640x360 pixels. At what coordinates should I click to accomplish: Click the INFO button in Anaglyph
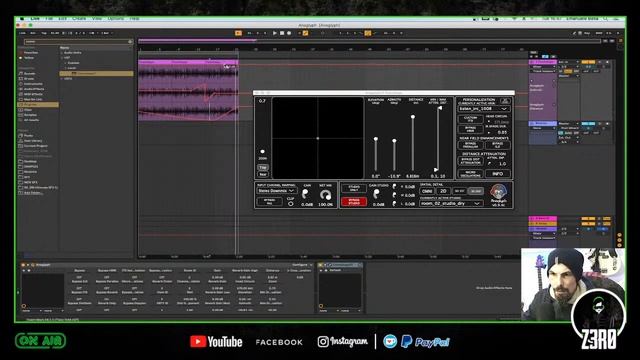point(498,173)
